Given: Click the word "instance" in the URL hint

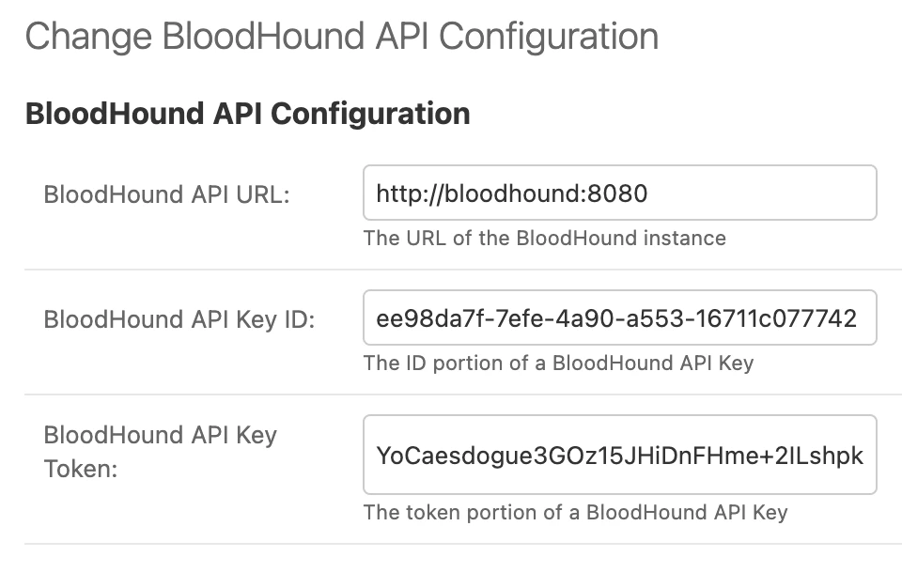Looking at the screenshot, I should coord(684,238).
